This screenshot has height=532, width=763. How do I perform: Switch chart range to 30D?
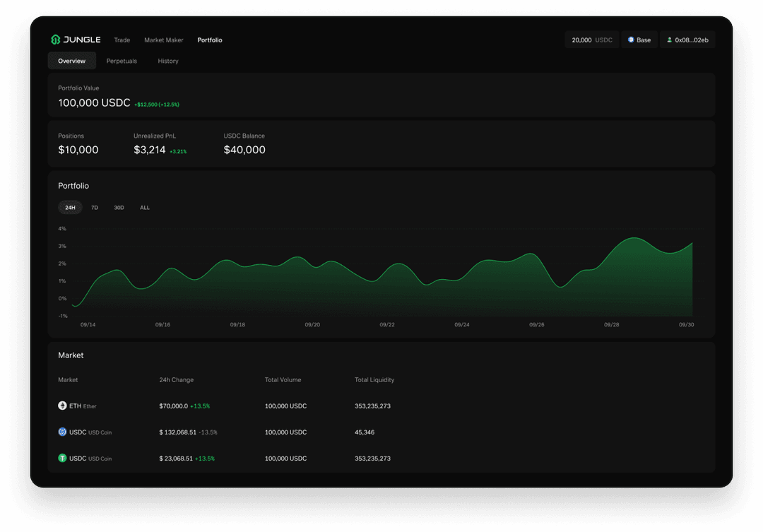(x=119, y=208)
